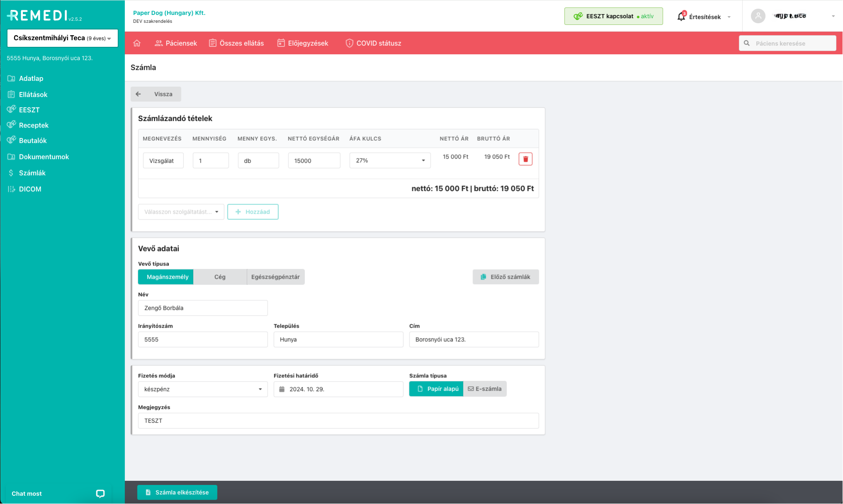
Task: Delete the Vizsgálat invoice item
Action: tap(525, 159)
